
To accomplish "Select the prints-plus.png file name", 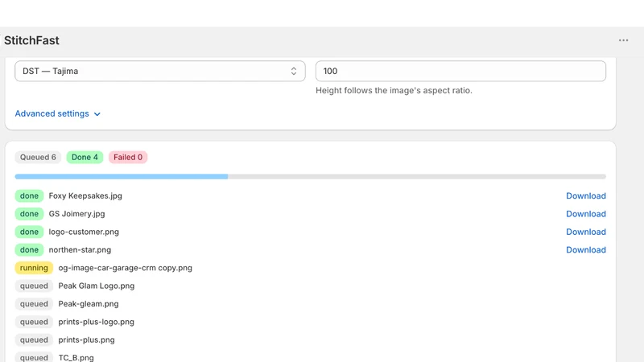I will coord(86,340).
